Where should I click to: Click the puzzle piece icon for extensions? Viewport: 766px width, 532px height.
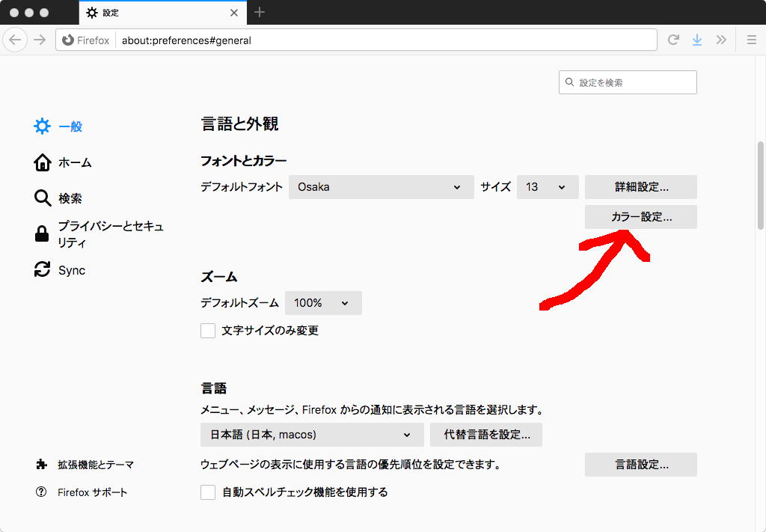42,464
